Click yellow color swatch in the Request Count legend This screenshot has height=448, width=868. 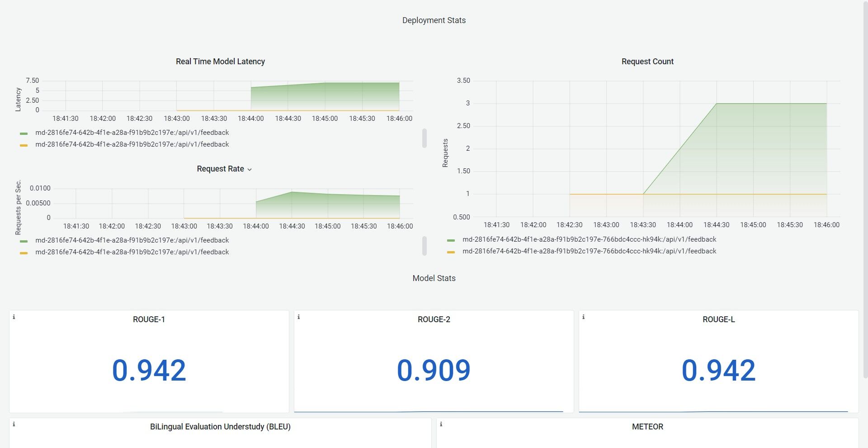point(451,252)
